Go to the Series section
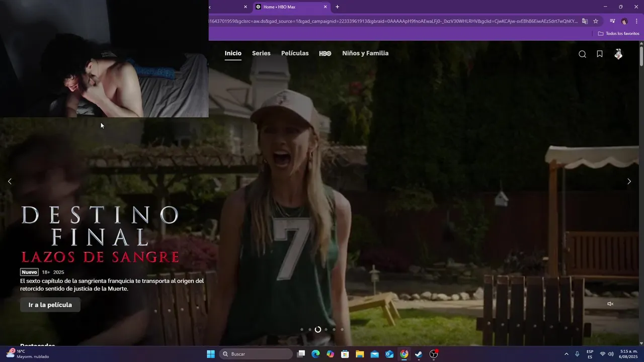The image size is (644, 362). (261, 53)
